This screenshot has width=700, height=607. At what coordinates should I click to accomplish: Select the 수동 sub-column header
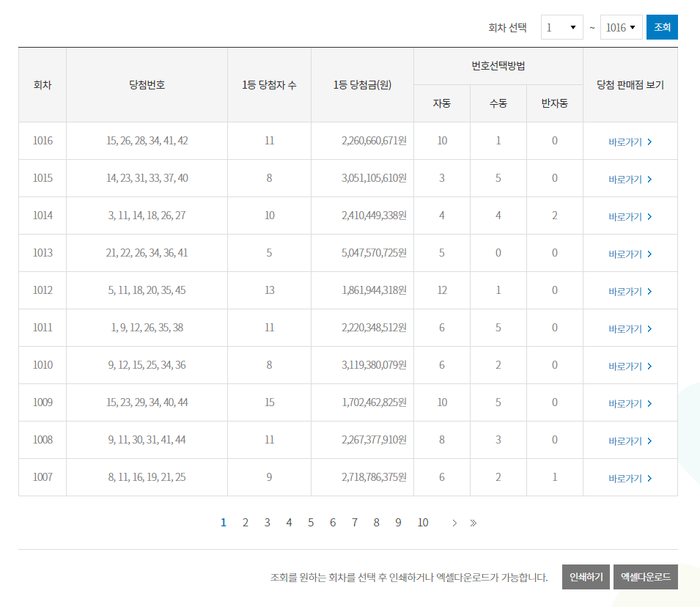(498, 103)
